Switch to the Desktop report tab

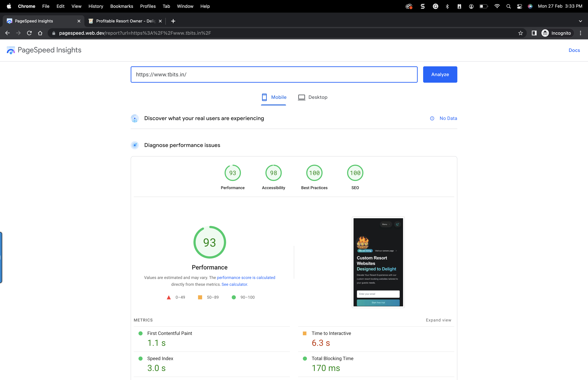313,97
